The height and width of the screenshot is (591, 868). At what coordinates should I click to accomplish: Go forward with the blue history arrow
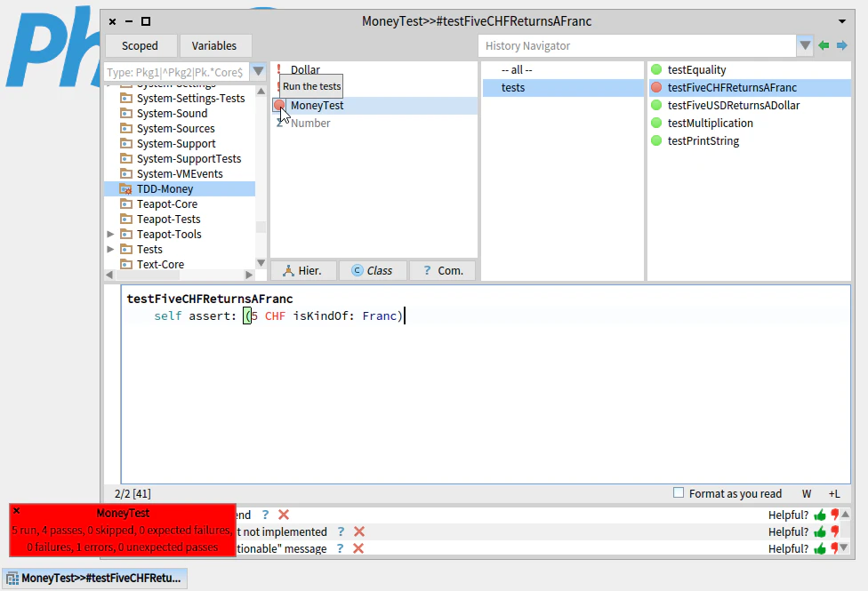(841, 45)
